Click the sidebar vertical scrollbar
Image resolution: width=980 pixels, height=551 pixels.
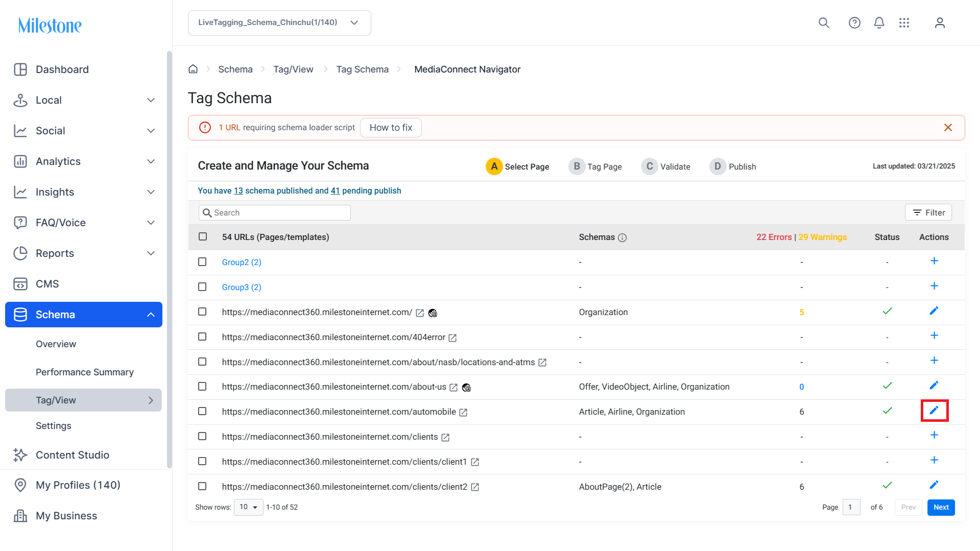tap(170, 259)
